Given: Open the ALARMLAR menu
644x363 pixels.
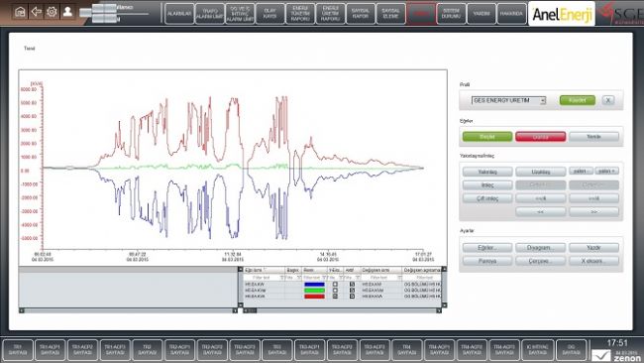Looking at the screenshot, I should pos(179,14).
